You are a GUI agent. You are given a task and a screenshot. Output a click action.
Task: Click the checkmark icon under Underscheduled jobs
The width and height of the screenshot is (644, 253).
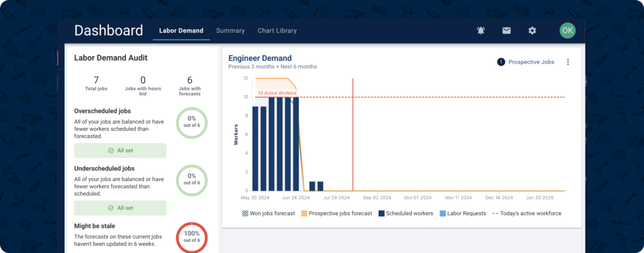click(x=111, y=208)
